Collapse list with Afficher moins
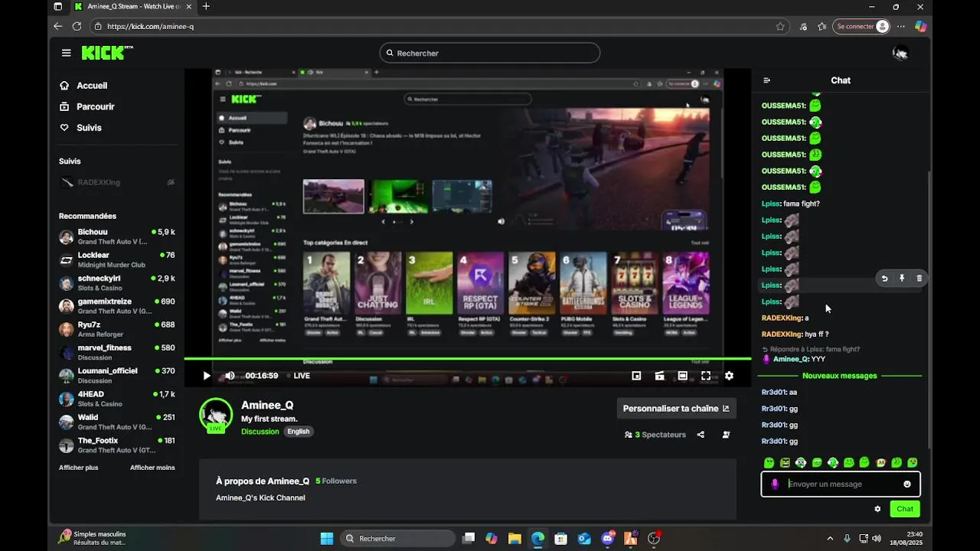This screenshot has width=980, height=551. point(152,468)
